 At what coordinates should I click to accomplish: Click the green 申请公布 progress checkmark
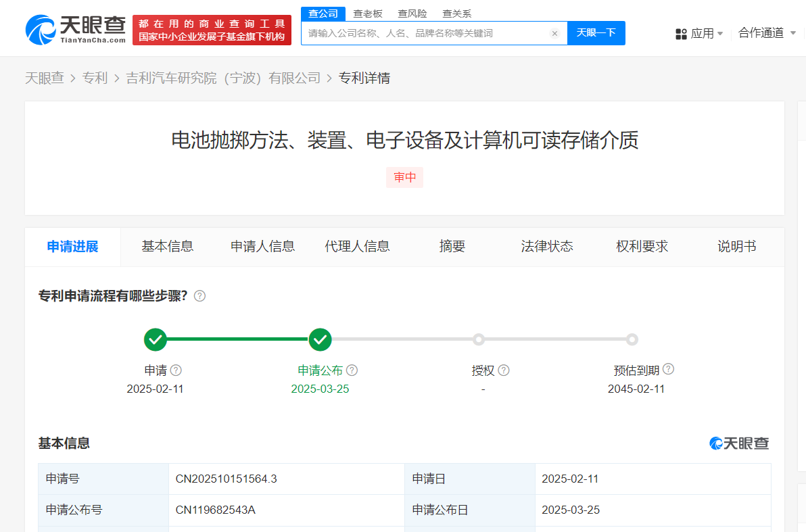320,339
